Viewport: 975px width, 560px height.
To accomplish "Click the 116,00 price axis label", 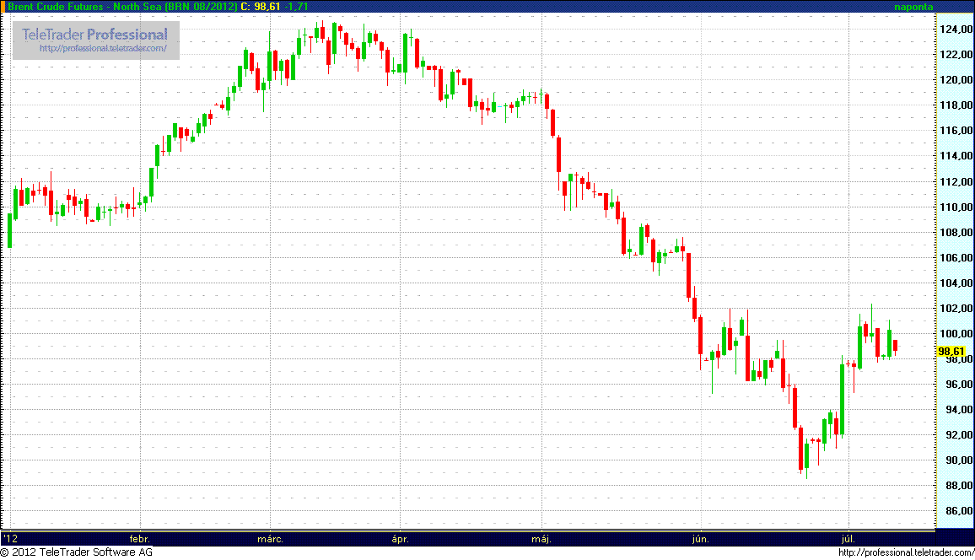I will coord(956,131).
